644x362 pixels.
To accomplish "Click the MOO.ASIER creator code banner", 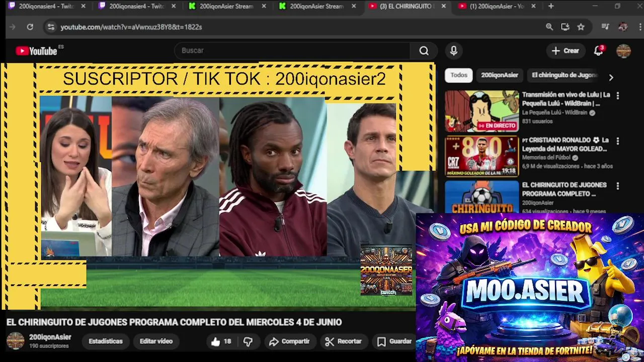I will (x=530, y=288).
